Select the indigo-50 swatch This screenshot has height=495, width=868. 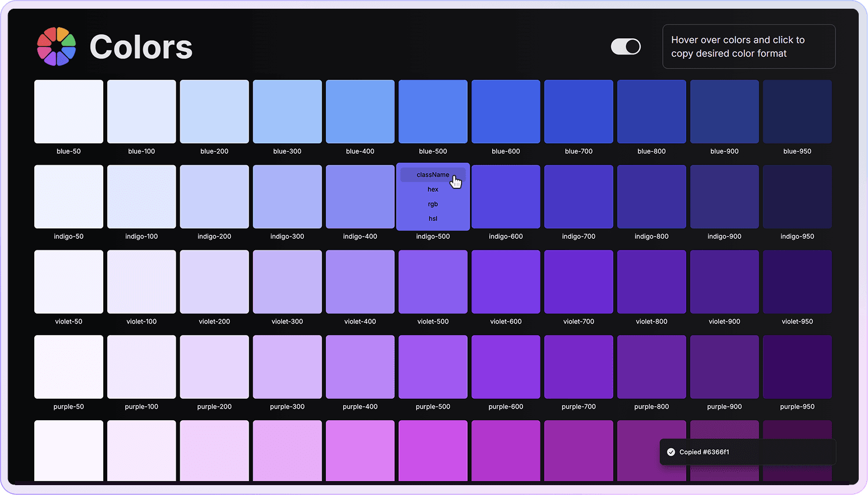click(68, 196)
